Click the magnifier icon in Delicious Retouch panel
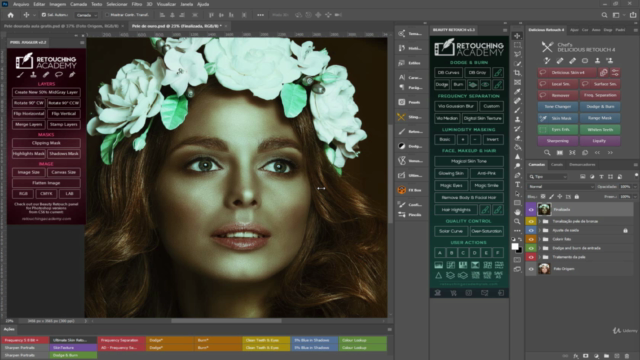Viewport: 640px width, 360px height. [x=547, y=153]
